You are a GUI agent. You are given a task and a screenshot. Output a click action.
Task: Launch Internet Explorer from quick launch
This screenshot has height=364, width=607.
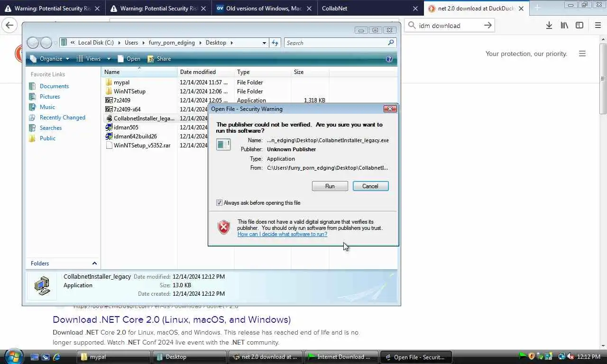coord(56,357)
